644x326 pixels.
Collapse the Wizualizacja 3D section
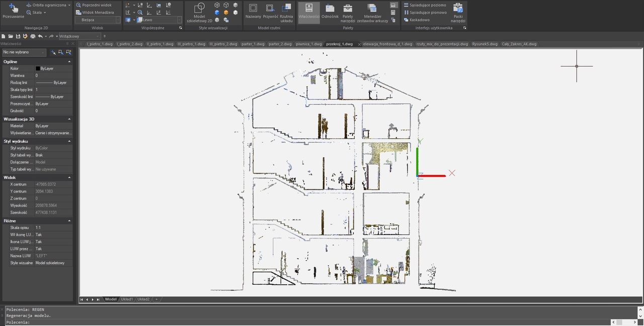[69, 119]
